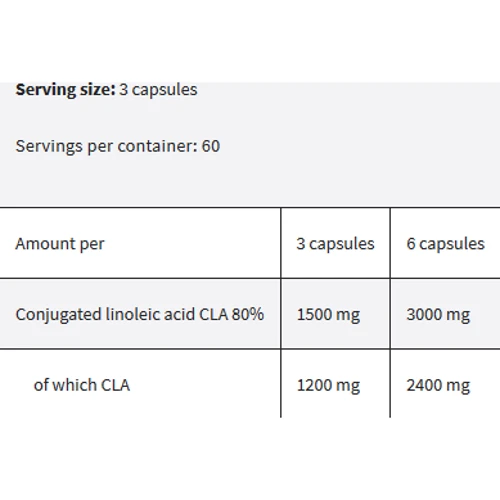
Task: Select the 2400 mg value cell
Action: 445,383
